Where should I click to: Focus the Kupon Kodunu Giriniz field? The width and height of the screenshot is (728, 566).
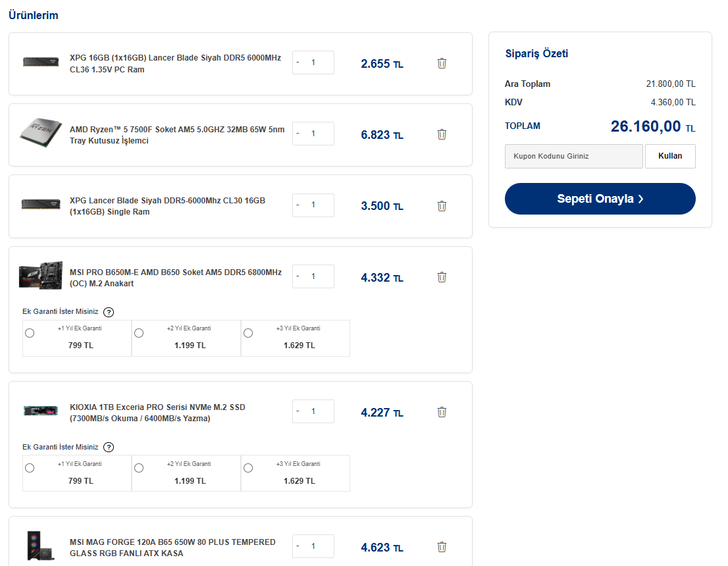[x=574, y=156]
